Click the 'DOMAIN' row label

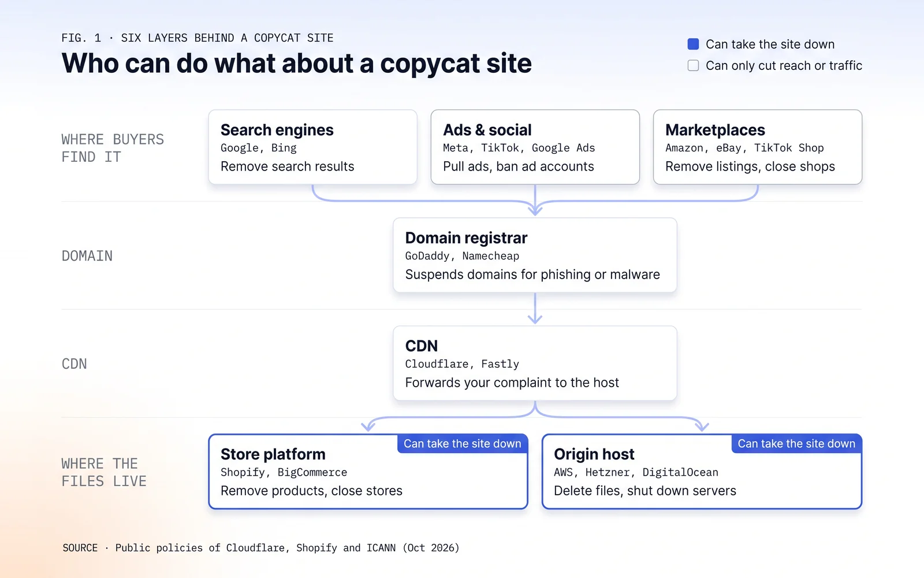tap(87, 256)
